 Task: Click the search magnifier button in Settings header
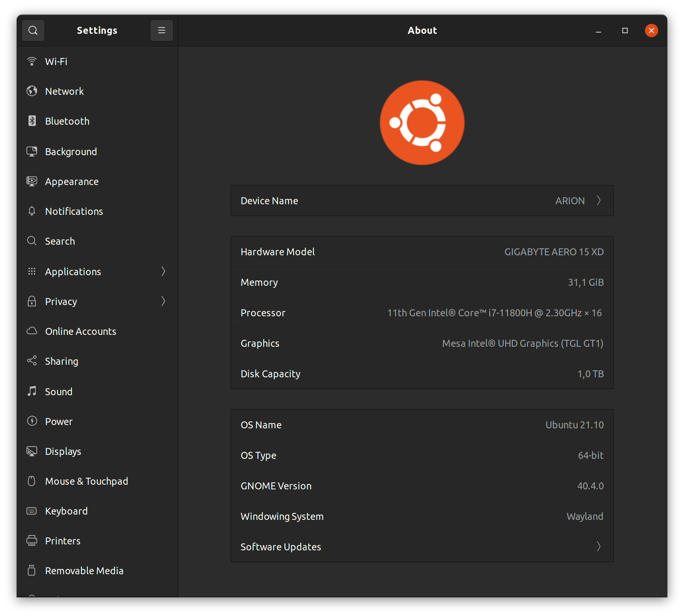coord(33,31)
